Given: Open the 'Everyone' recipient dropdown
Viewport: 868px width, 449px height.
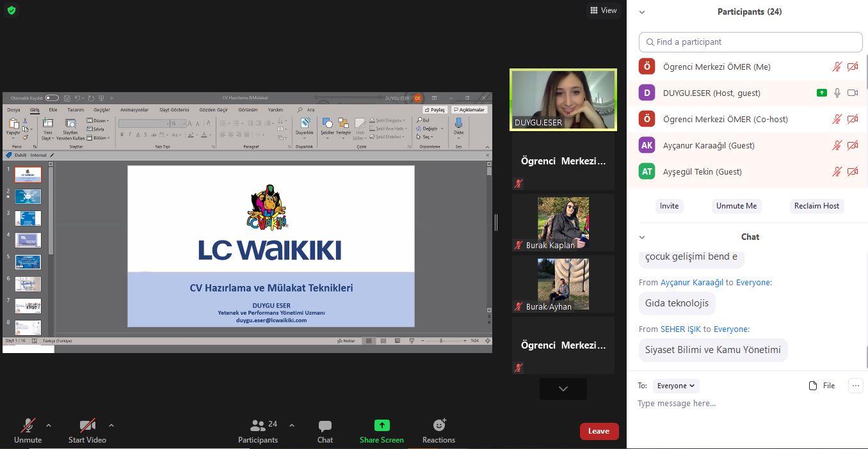Looking at the screenshot, I should pyautogui.click(x=675, y=386).
